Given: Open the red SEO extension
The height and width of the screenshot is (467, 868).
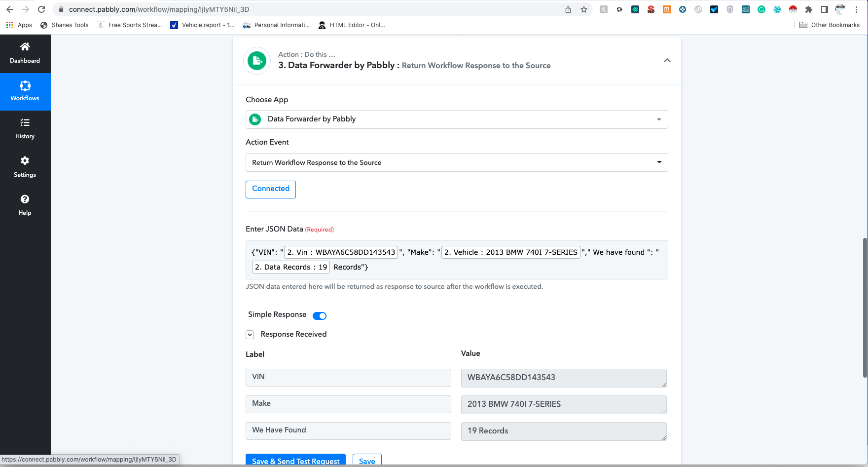Looking at the screenshot, I should pyautogui.click(x=651, y=9).
